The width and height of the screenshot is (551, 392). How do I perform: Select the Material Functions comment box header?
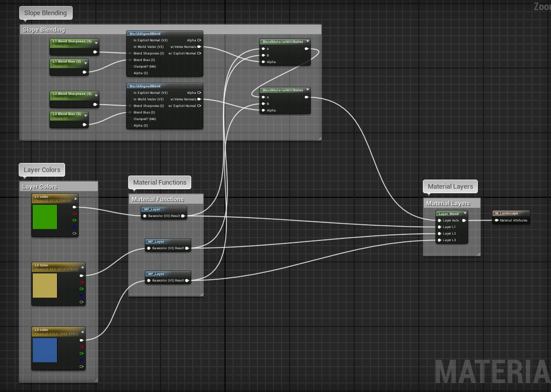pyautogui.click(x=166, y=199)
